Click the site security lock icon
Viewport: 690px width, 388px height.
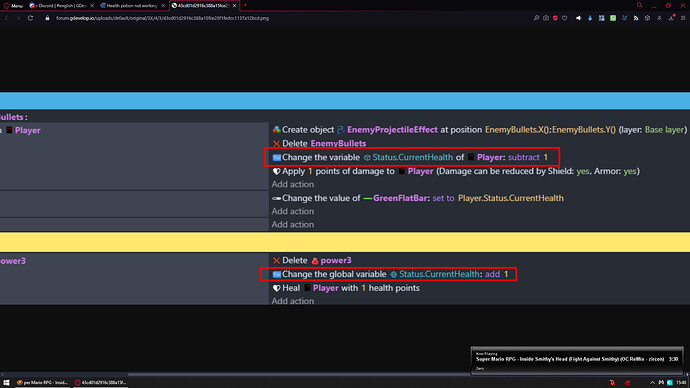(47, 18)
